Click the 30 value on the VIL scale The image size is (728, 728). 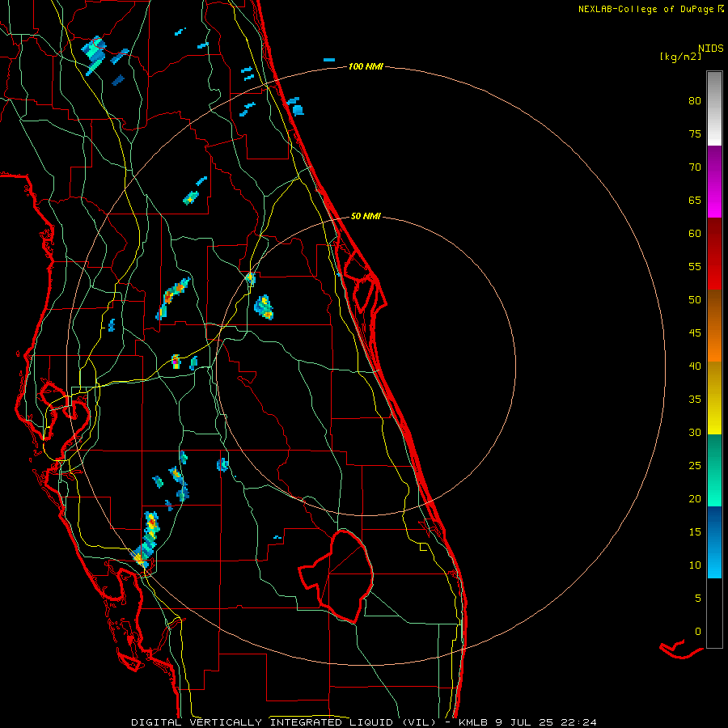tap(695, 433)
